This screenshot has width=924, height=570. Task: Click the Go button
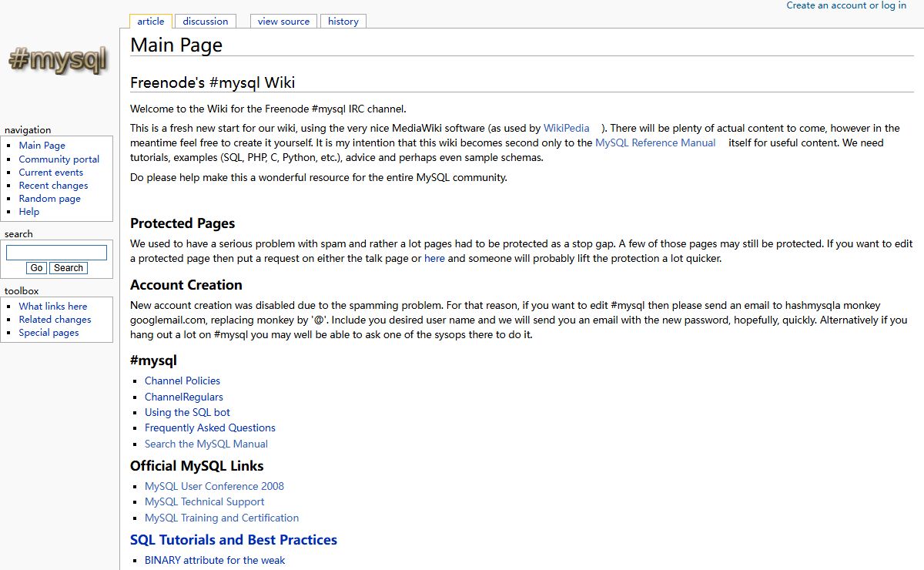click(36, 268)
